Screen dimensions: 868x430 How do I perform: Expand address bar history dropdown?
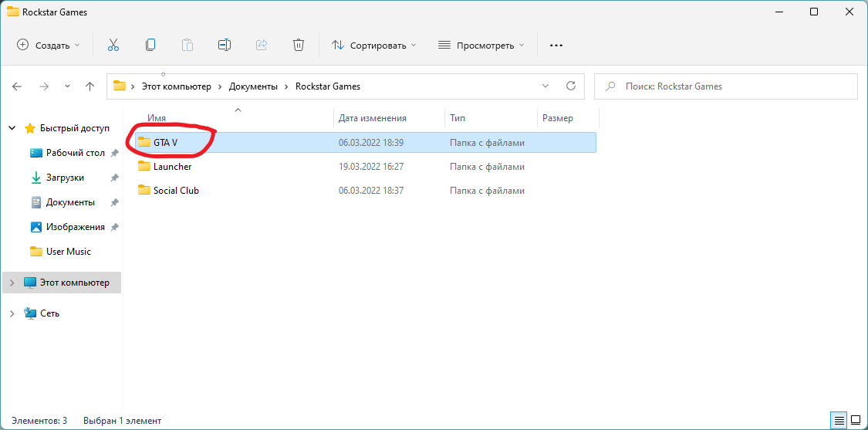point(545,86)
